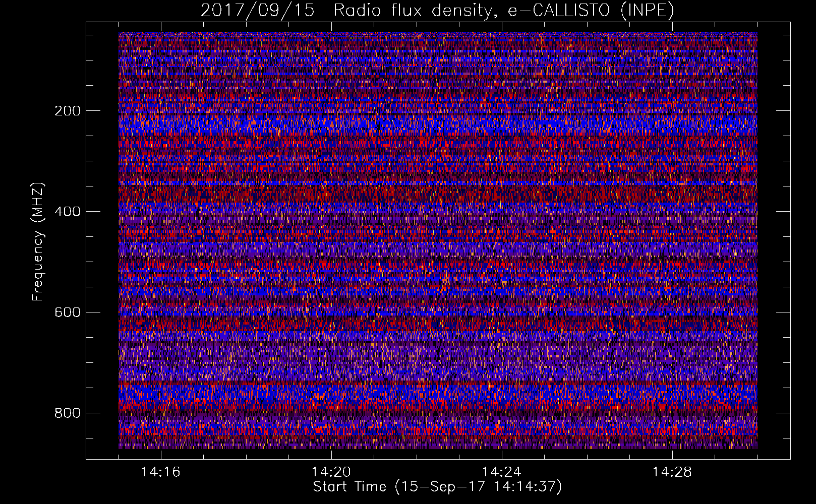Click the 14:24 time tick label

click(x=502, y=472)
